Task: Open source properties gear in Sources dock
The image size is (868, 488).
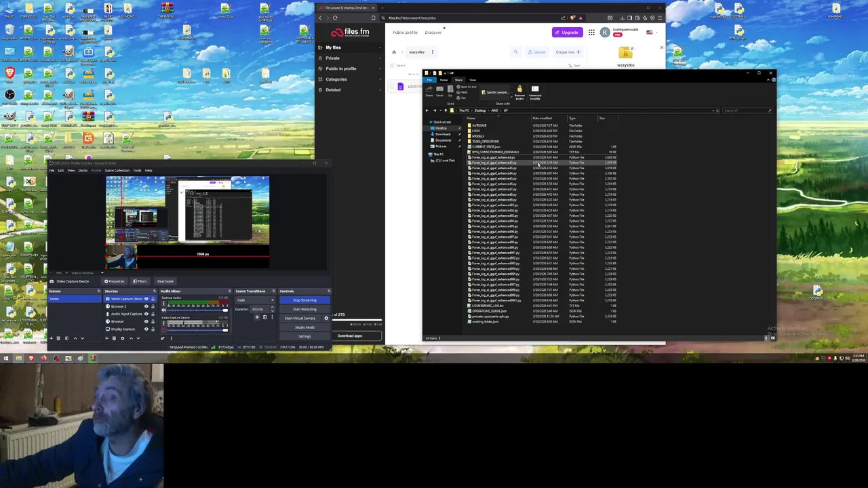Action: (x=123, y=338)
